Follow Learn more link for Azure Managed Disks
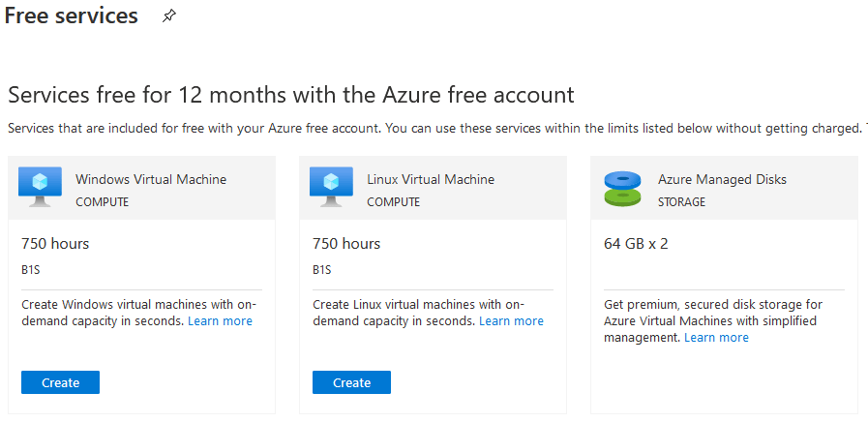Screen dimensions: 868x423 point(716,338)
